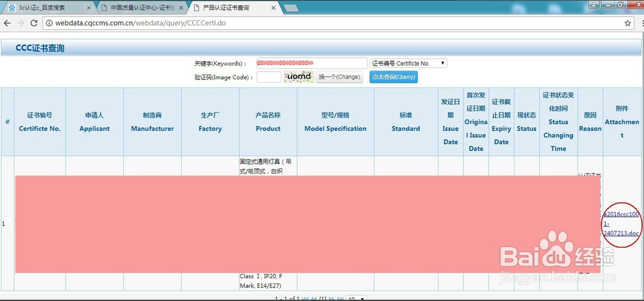
Task: Open the page size dropdown showing 10
Action: click(356, 298)
